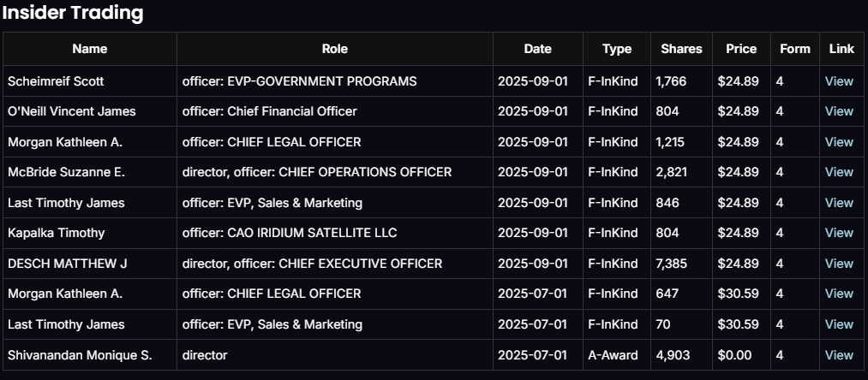Click the Type column header
The width and height of the screenshot is (868, 380).
(x=616, y=49)
